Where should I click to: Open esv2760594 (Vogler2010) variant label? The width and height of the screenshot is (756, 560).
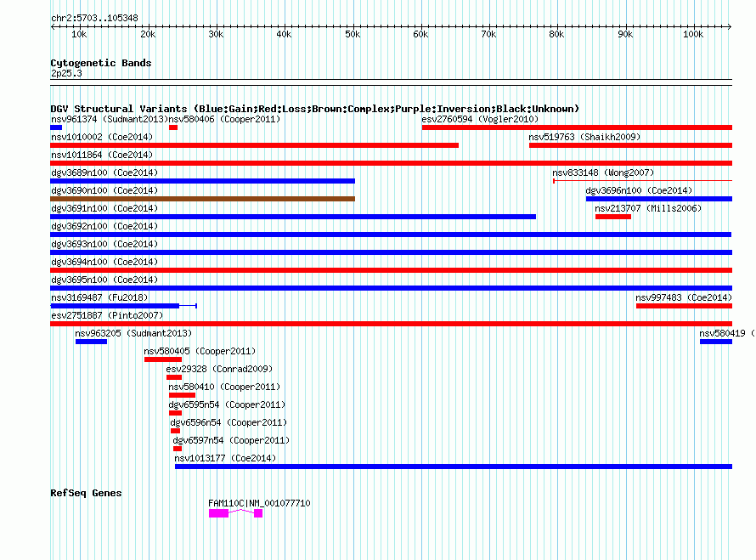tap(480, 119)
